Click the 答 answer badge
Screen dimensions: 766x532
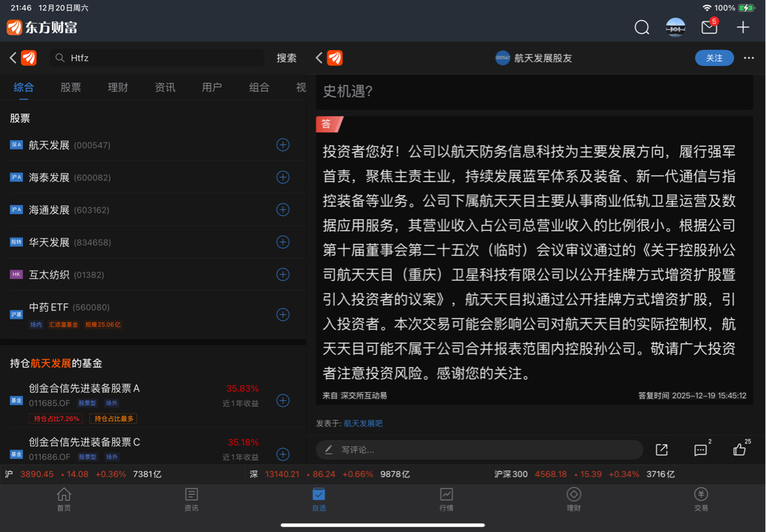tap(328, 124)
